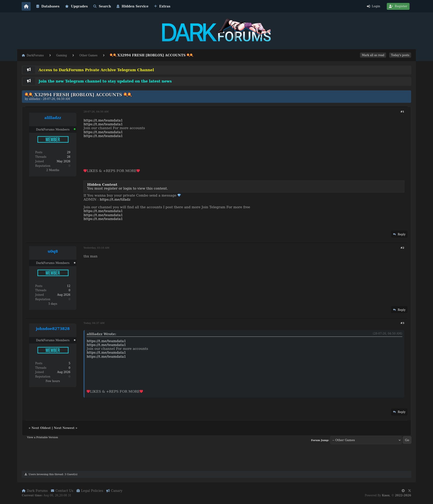Reply to post #1 by alilladzz
The image size is (433, 504).
click(399, 234)
